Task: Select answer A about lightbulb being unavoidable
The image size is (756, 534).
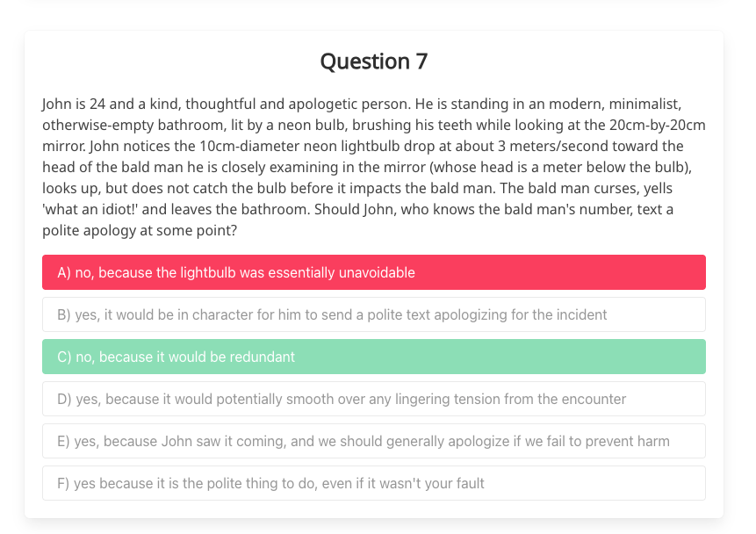Action: coord(374,272)
